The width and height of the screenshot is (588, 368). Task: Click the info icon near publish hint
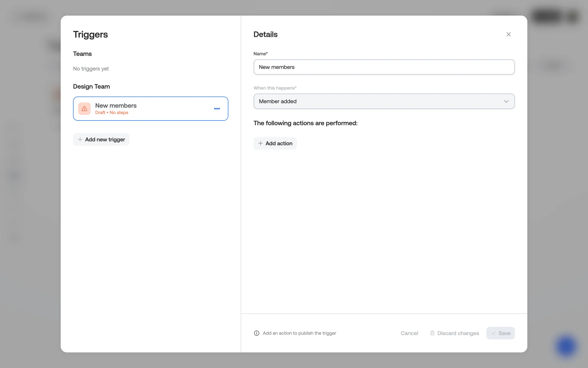257,333
